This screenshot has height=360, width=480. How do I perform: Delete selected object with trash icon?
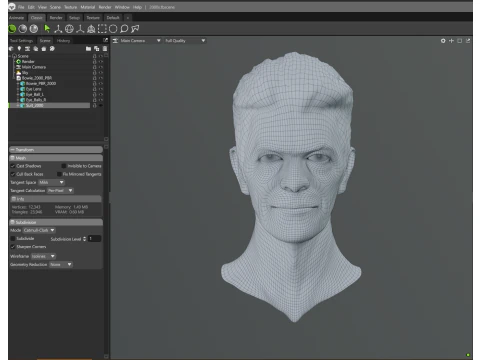click(x=105, y=49)
